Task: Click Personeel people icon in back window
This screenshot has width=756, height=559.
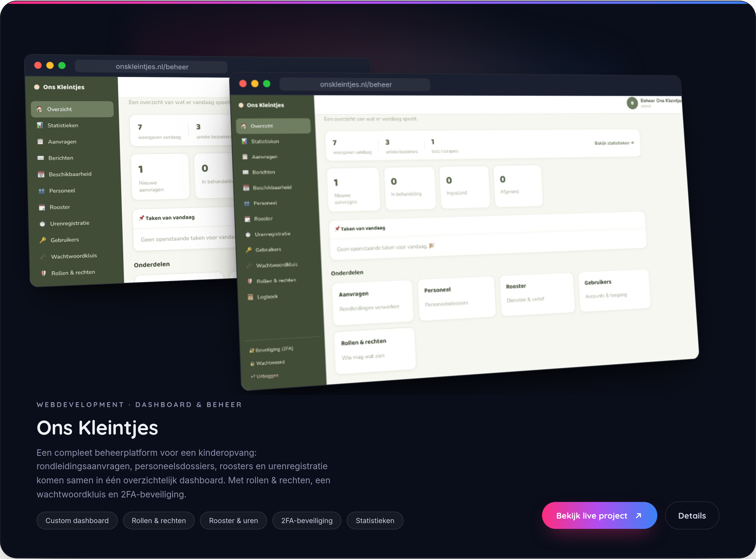Action: click(x=42, y=191)
